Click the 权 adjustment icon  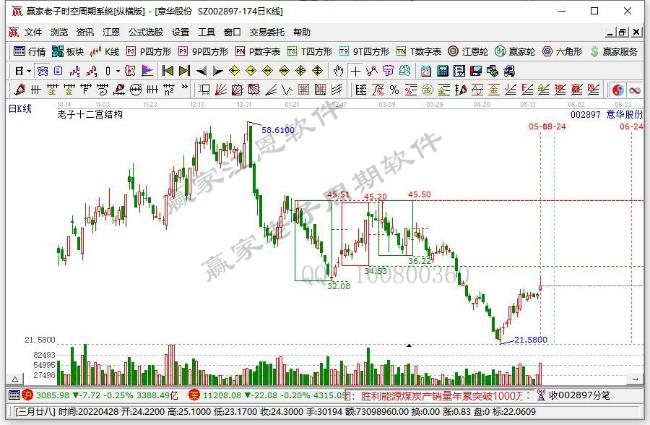click(x=130, y=71)
